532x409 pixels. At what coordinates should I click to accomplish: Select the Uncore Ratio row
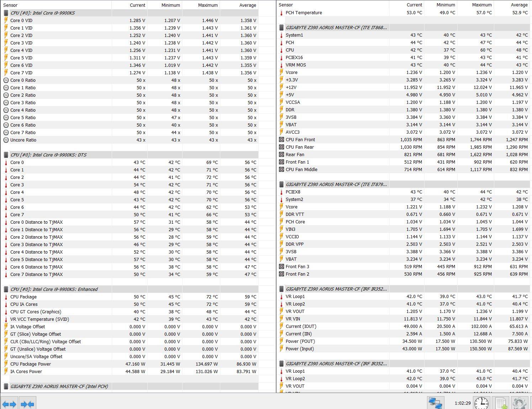(23, 140)
